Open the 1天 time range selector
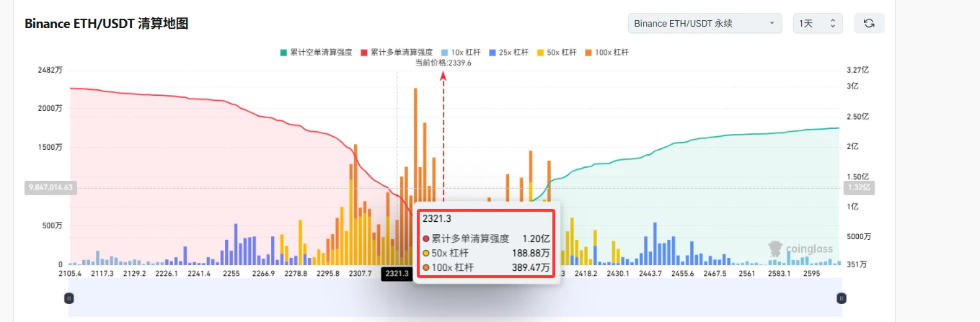Viewport: 980px width, 322px height. pyautogui.click(x=818, y=23)
